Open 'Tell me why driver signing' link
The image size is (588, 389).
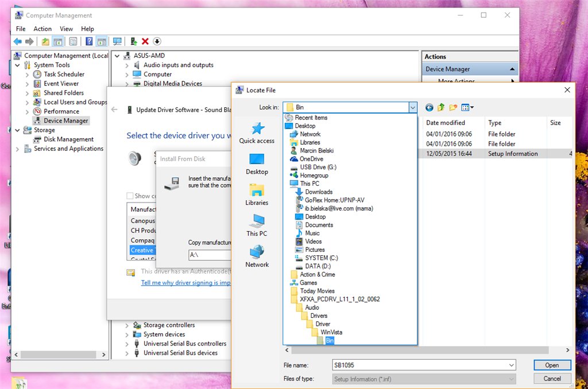[x=185, y=282]
